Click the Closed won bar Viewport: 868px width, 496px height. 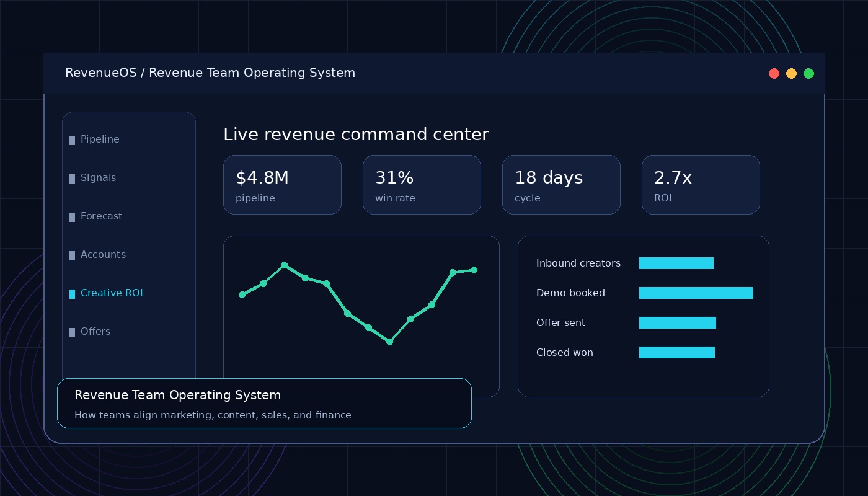coord(676,353)
